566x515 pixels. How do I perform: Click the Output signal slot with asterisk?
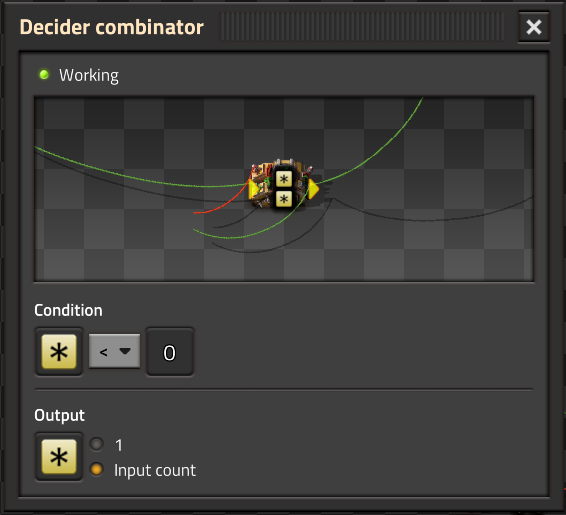click(59, 457)
